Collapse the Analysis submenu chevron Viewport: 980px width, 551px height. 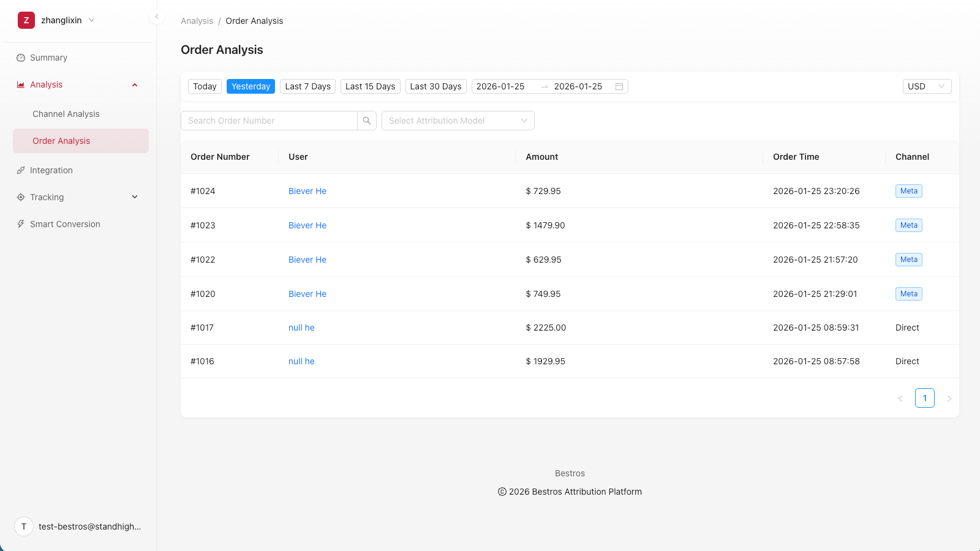134,84
